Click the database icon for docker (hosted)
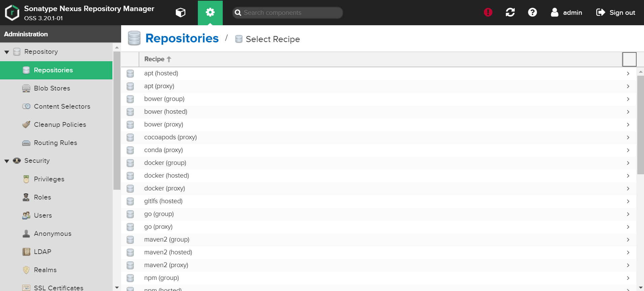This screenshot has width=644, height=291. pyautogui.click(x=130, y=176)
